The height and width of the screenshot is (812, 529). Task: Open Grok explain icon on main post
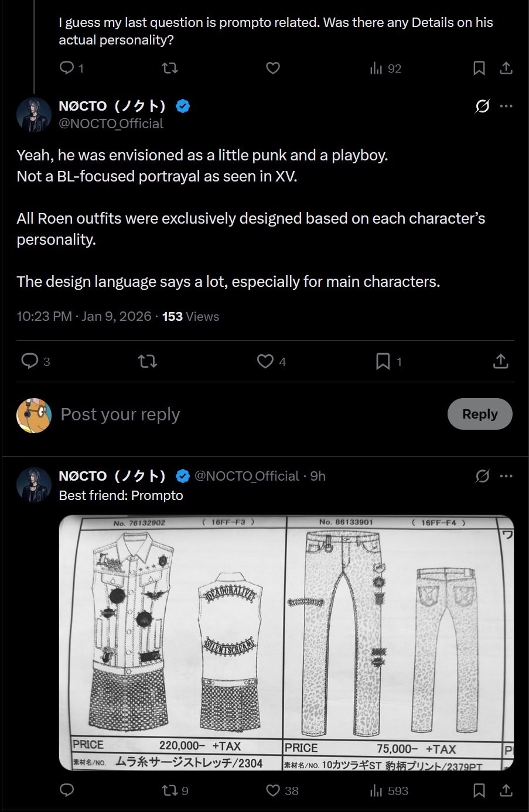coord(482,106)
